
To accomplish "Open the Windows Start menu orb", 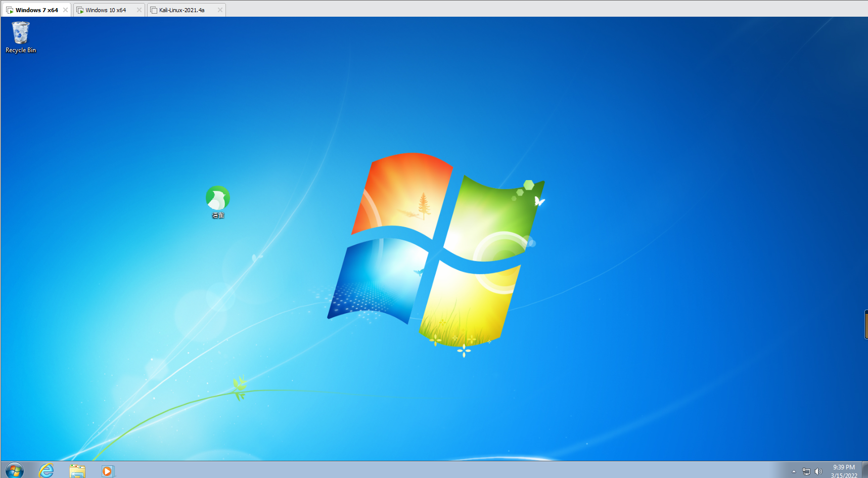I will pos(14,470).
